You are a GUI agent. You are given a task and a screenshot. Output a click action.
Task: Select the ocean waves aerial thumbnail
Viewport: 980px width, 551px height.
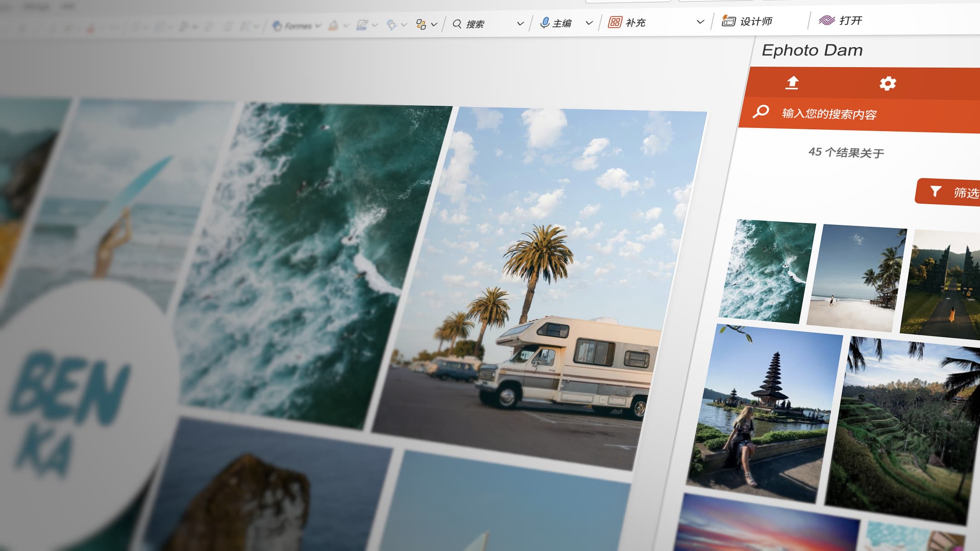768,270
